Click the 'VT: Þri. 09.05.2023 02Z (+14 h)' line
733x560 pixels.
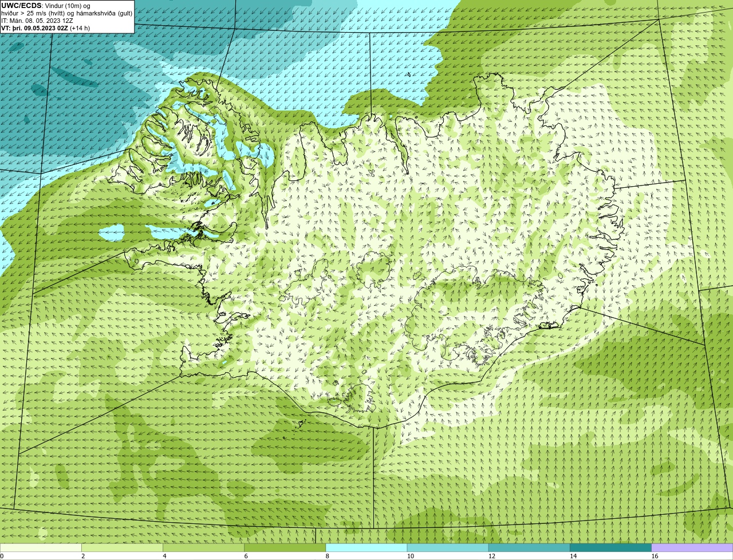tap(46, 28)
